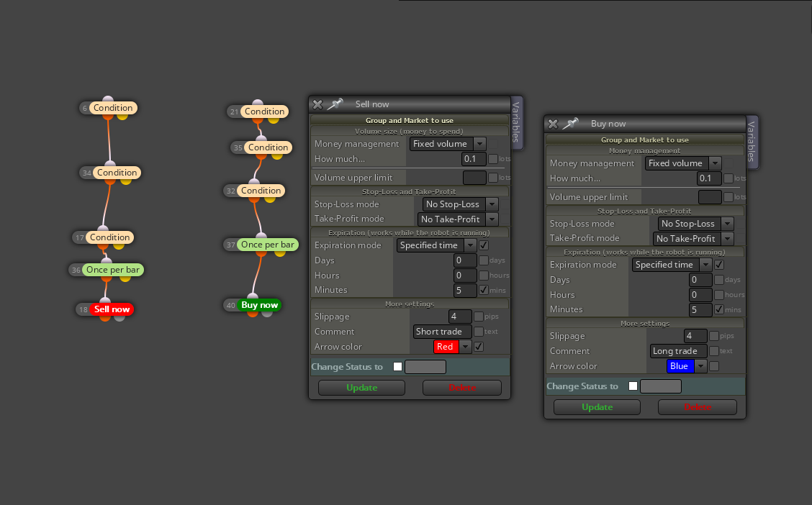Click Update button in Buy now panel
812x505 pixels.
[597, 407]
